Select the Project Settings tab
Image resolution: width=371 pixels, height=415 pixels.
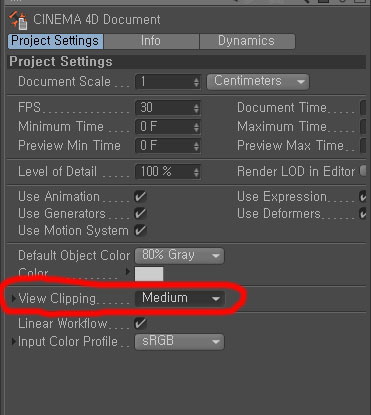(55, 41)
